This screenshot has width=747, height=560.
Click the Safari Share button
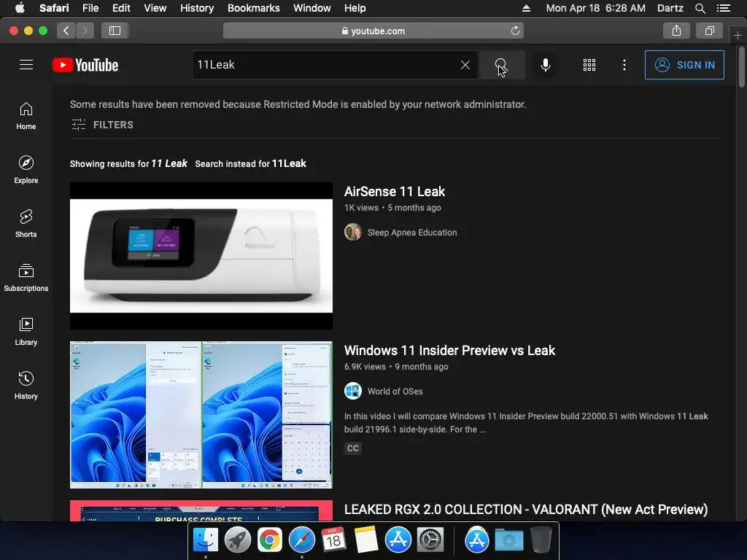[676, 31]
